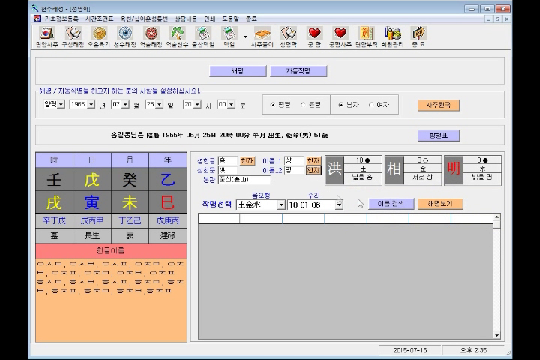
Task: Open the 도움말 help menu
Action: (230, 19)
